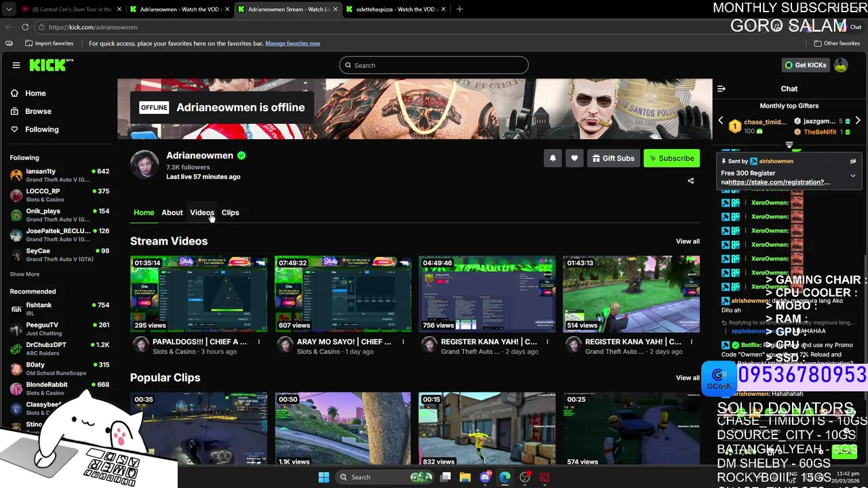Click the green Subscribe button
Viewport: 868px width, 488px height.
click(x=671, y=158)
